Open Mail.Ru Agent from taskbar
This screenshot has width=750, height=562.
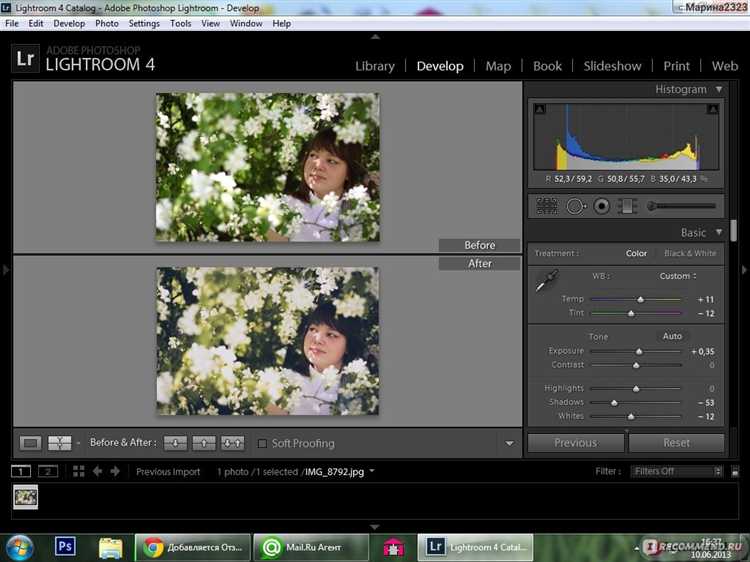[311, 548]
